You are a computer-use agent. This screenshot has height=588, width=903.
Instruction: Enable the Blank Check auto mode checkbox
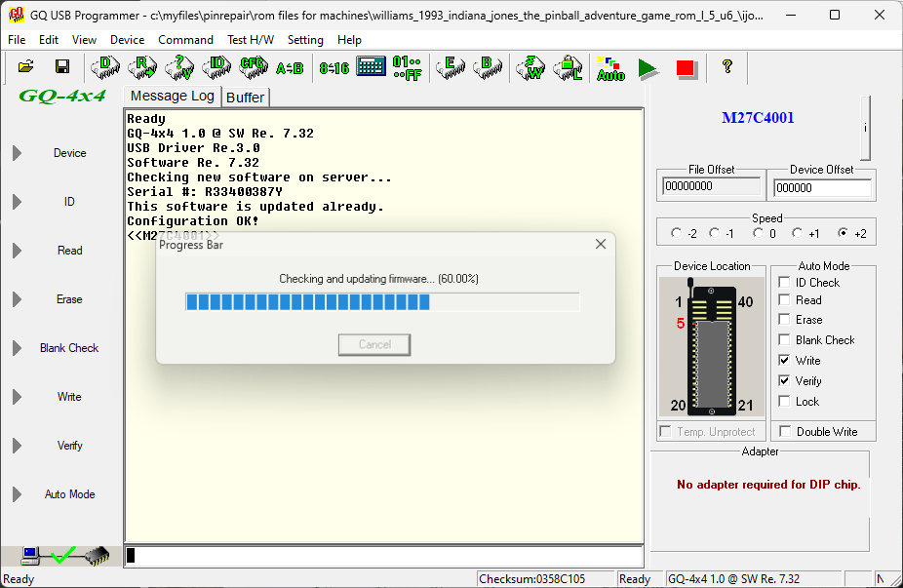point(784,339)
